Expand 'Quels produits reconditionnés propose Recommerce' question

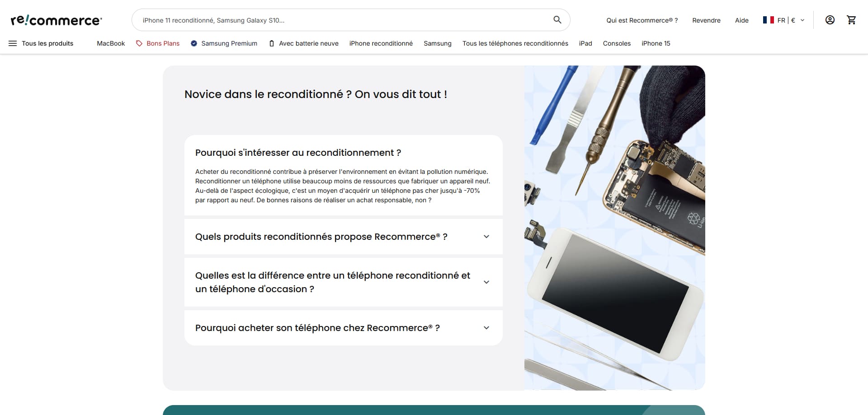[344, 237]
